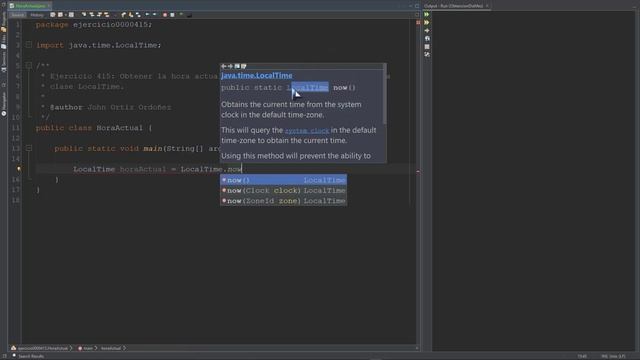Click the Stop Macro Recording icon

172,15
